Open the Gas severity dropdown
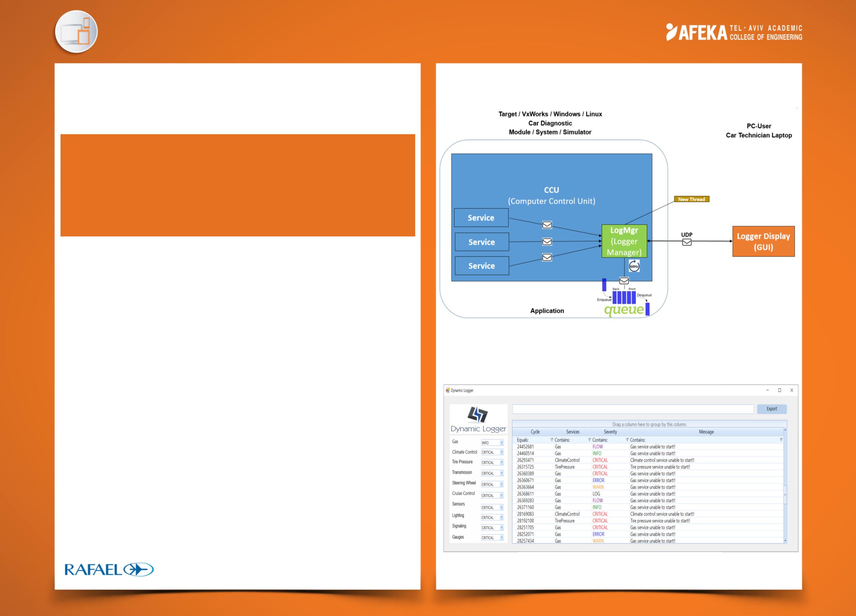 pyautogui.click(x=502, y=443)
